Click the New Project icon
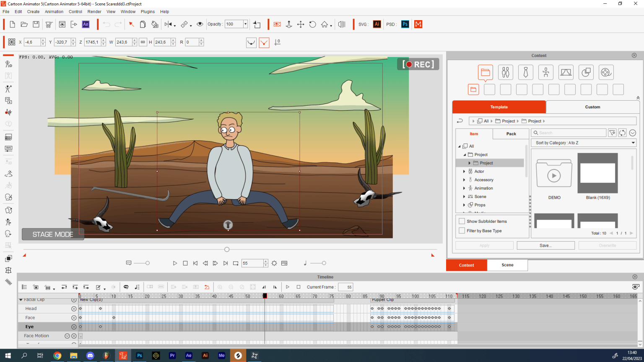This screenshot has width=644, height=362. 12,24
